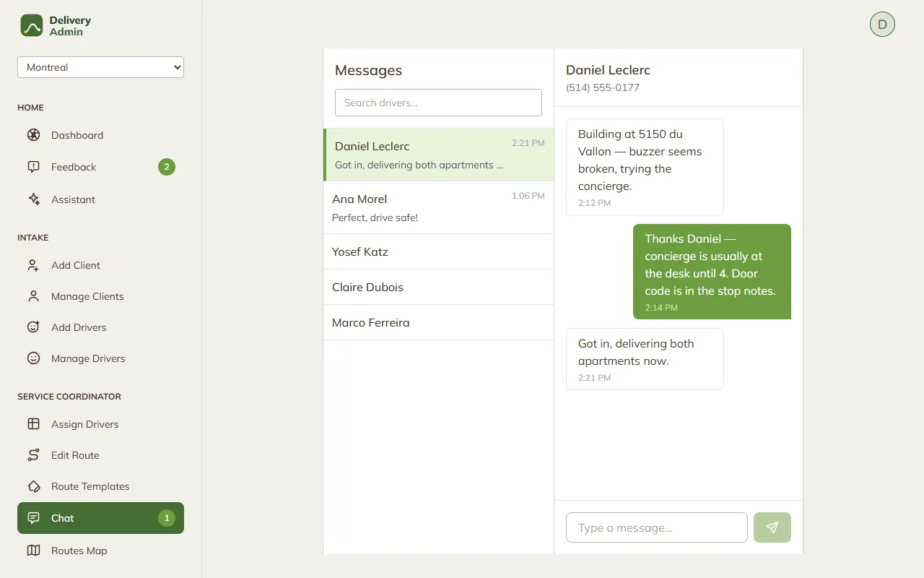The width and height of the screenshot is (924, 578).
Task: Click the 2:21 PM list timestamp for Daniel Leclerc
Action: coord(528,143)
